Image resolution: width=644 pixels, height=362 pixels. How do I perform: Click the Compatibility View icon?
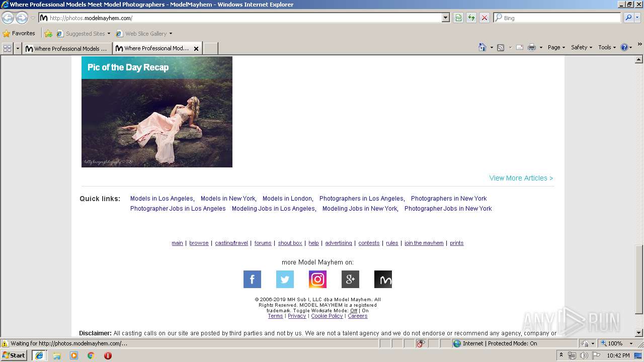pyautogui.click(x=458, y=18)
